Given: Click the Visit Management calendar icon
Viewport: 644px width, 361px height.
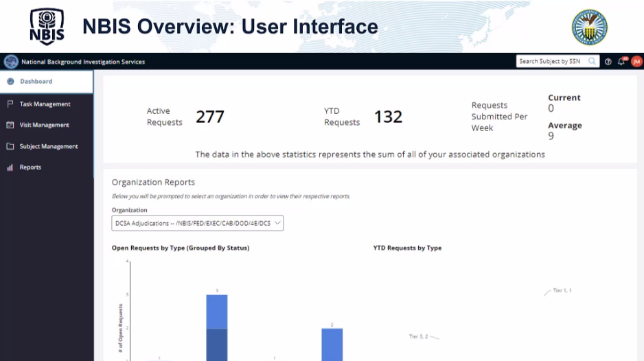Looking at the screenshot, I should pos(10,125).
